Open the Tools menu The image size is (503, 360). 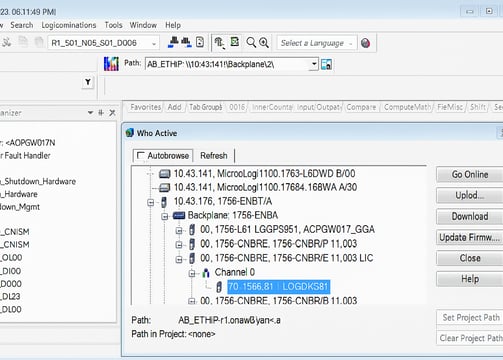tap(113, 25)
